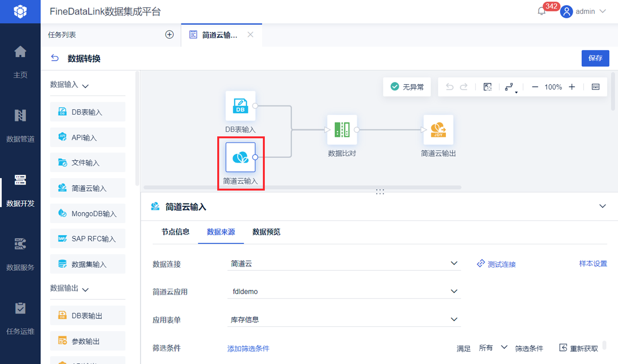Open the notification bell icon
Screen dimensions: 618x364
[541, 11]
